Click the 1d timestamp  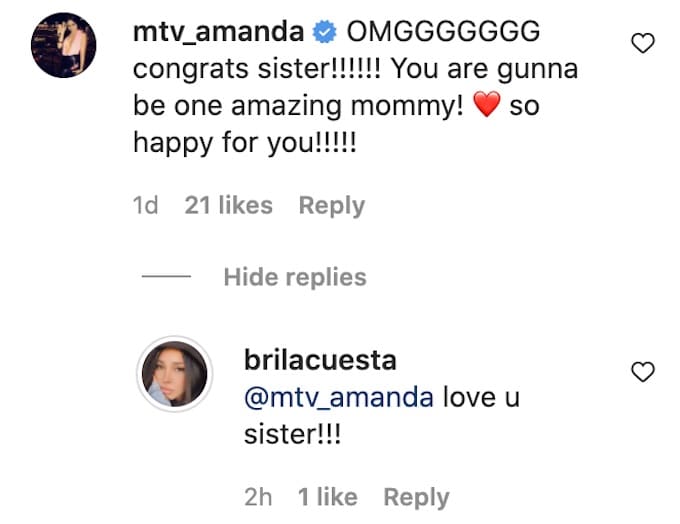click(x=145, y=205)
